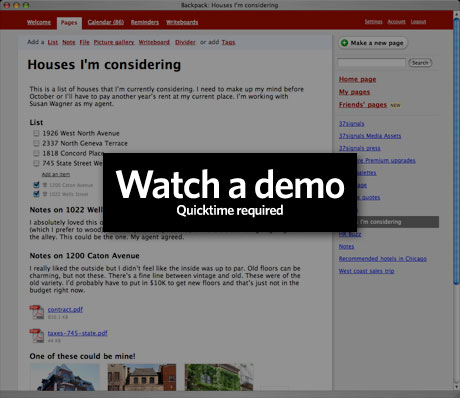Check the 1818 Concord Place checkbox
460x398 pixels.
36,153
